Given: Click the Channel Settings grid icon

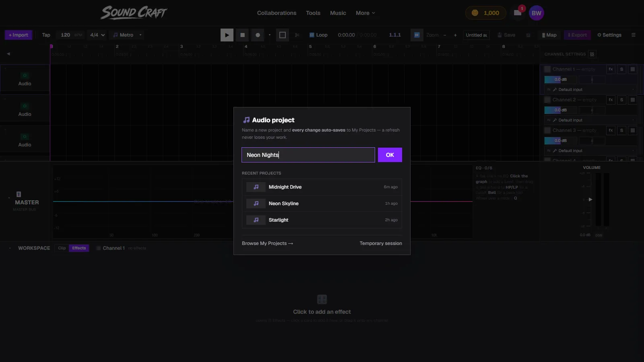Looking at the screenshot, I should tap(592, 54).
